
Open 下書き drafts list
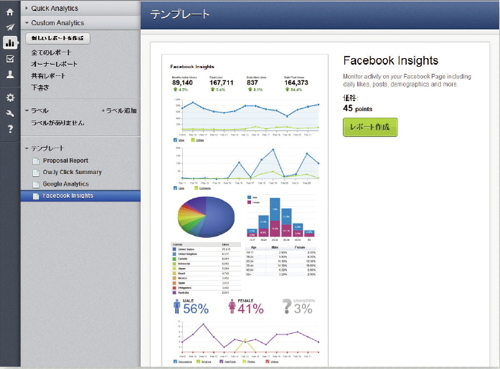[x=40, y=87]
